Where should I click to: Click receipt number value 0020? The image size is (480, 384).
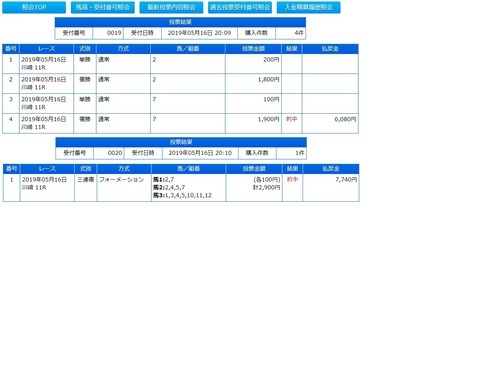point(115,153)
